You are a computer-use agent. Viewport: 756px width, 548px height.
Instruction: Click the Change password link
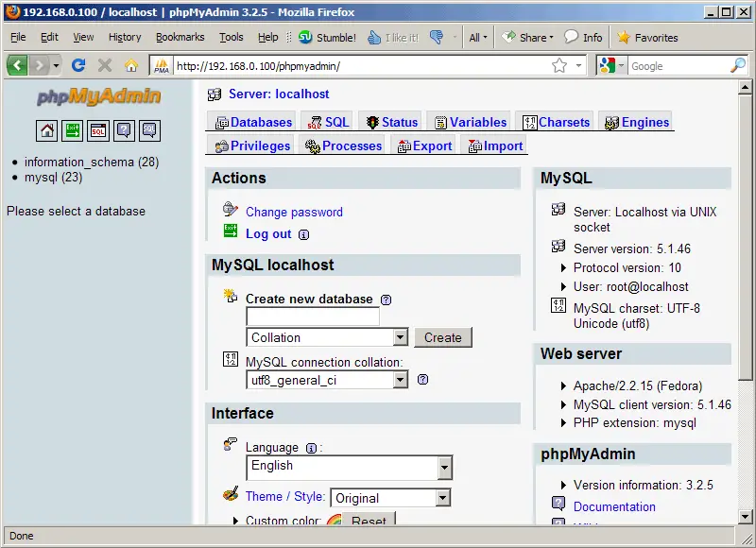point(294,212)
